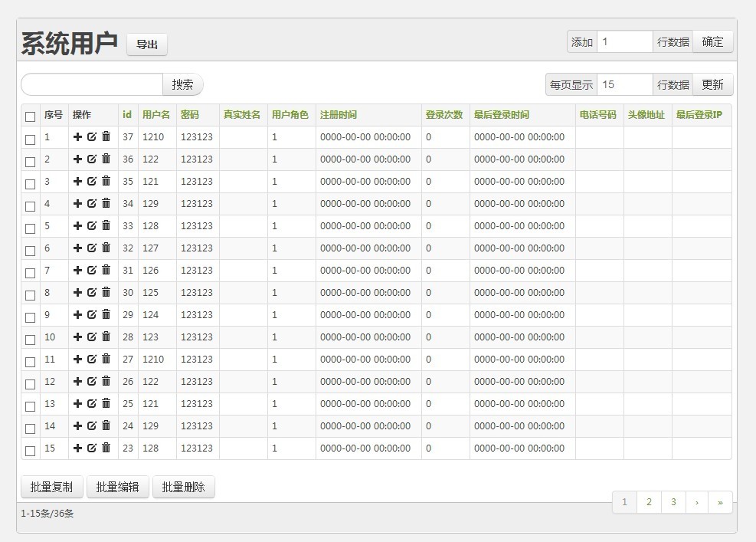Screen dimensions: 756x542
Task: Jump to last page with double arrow
Action: coord(720,502)
